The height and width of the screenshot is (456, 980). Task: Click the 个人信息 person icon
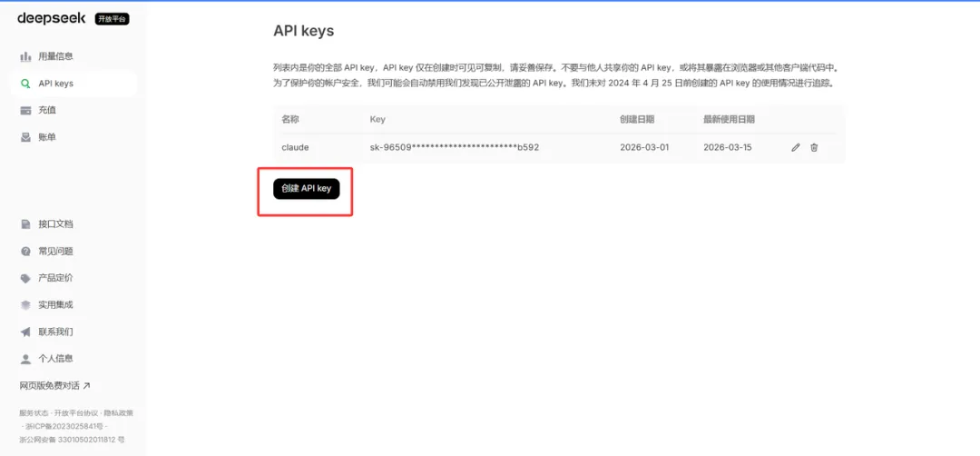(25, 359)
